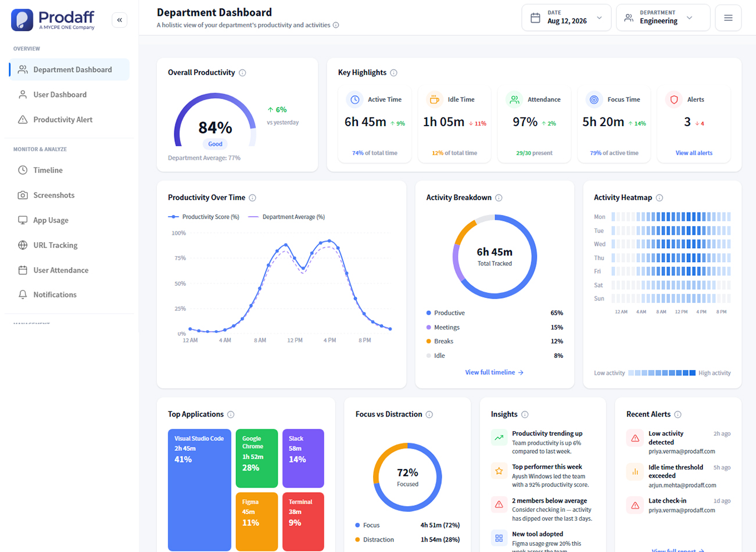Click the Active Time clock icon

(354, 100)
